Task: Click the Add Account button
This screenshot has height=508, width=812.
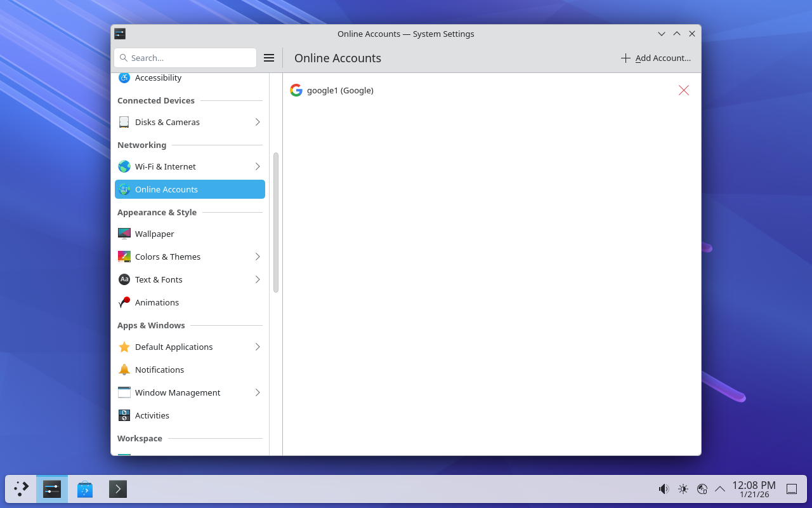Action: click(x=656, y=58)
